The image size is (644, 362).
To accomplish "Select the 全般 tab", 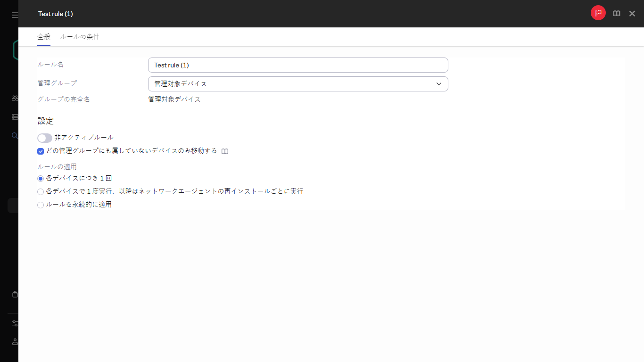I will tap(43, 36).
